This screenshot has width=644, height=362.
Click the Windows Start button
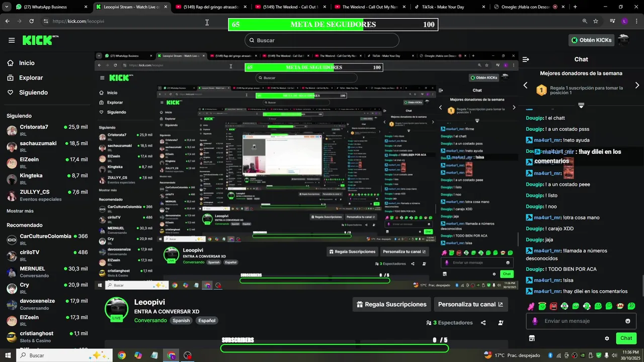tap(8, 355)
